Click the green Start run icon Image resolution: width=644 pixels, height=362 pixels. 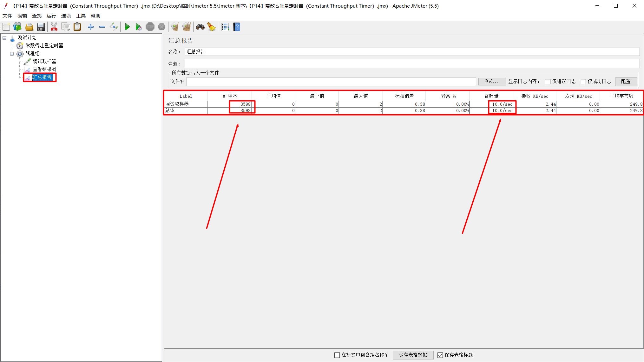tap(127, 27)
